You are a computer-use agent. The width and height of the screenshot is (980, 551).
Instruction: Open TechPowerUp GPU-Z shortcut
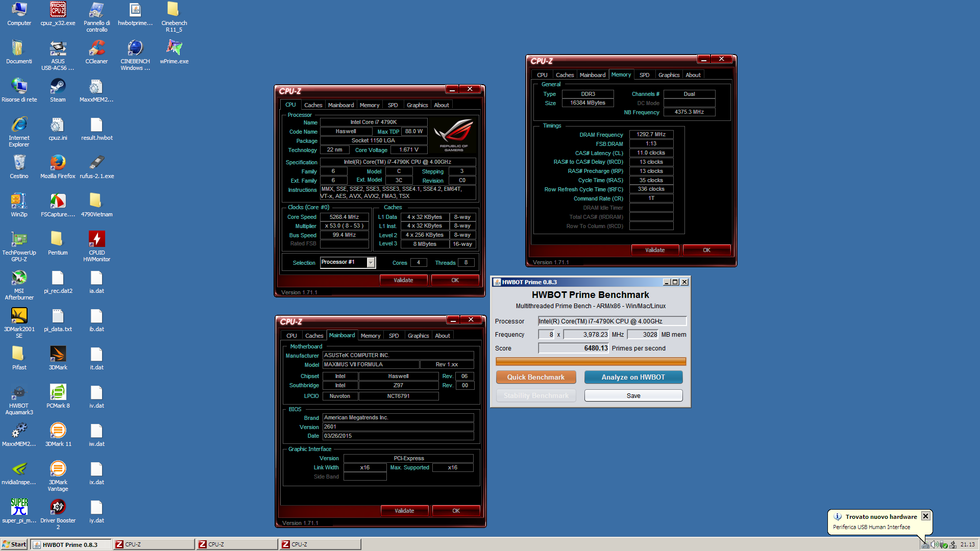pyautogui.click(x=19, y=246)
